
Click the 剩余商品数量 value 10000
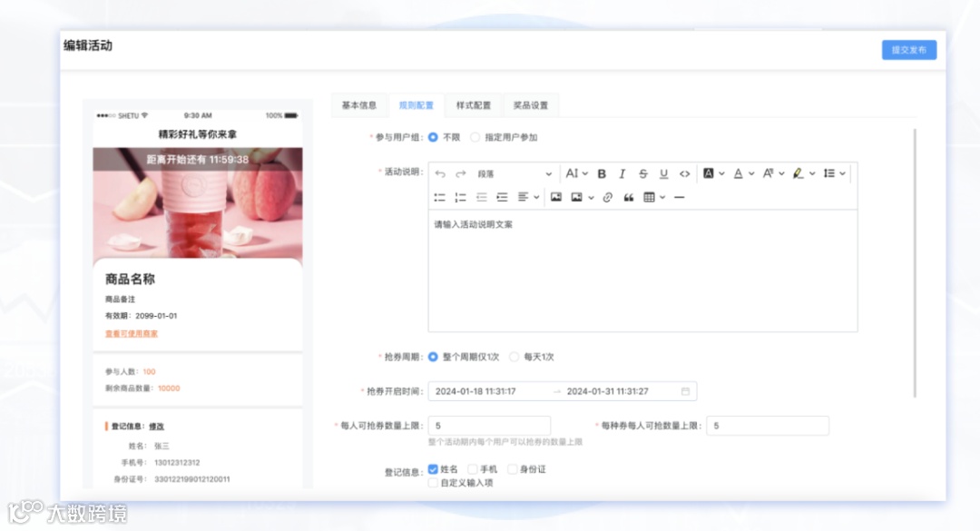pos(169,388)
